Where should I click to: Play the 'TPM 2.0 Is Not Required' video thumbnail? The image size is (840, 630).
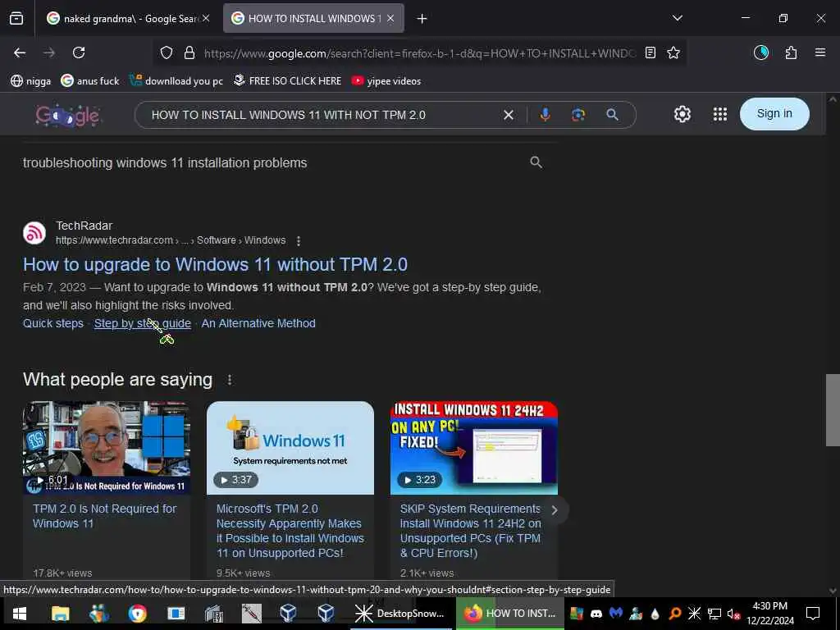coord(107,447)
